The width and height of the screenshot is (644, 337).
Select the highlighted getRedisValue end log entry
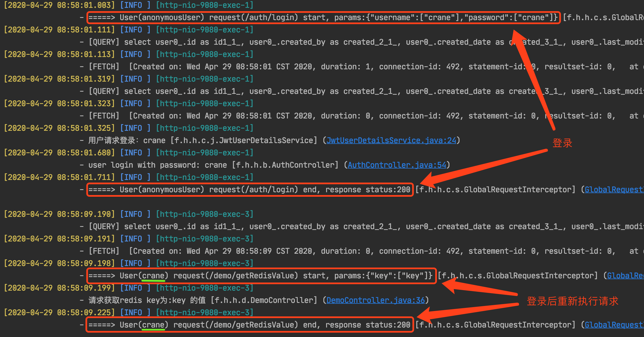point(249,324)
